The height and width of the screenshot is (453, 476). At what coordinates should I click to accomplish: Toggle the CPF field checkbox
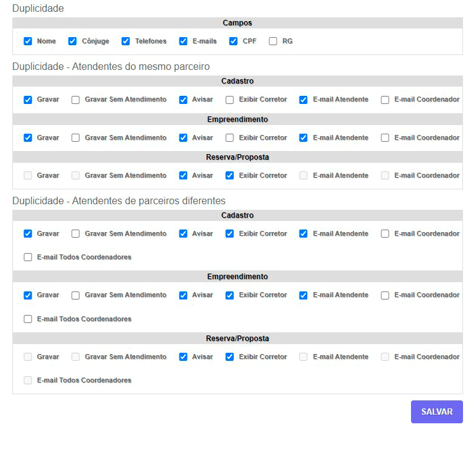pyautogui.click(x=233, y=41)
